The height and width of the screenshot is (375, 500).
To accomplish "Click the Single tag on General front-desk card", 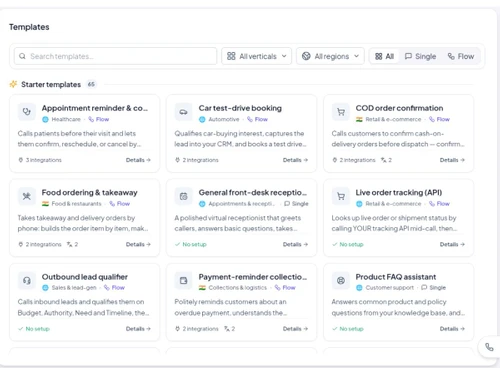I will click(296, 204).
